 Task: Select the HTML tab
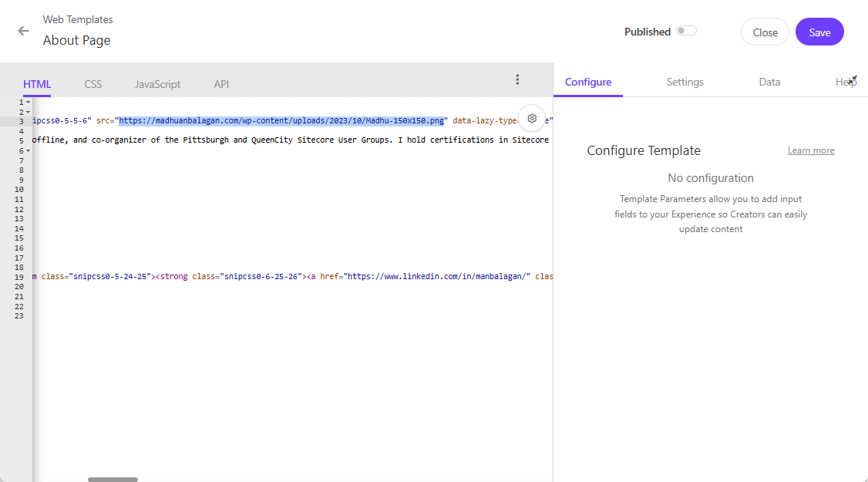click(x=37, y=84)
